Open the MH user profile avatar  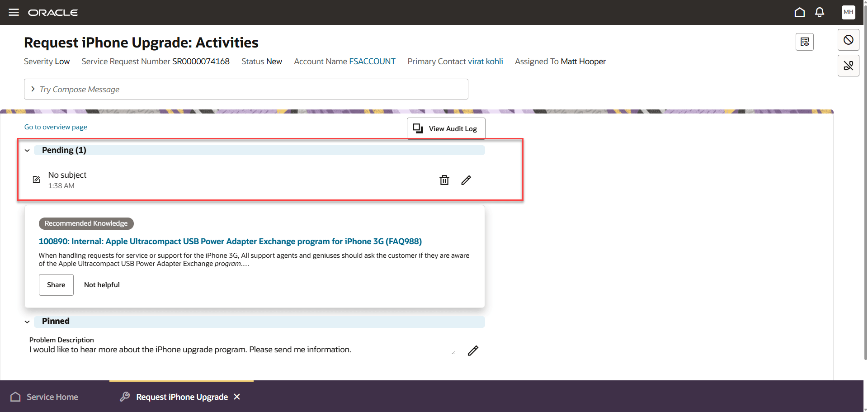click(849, 12)
